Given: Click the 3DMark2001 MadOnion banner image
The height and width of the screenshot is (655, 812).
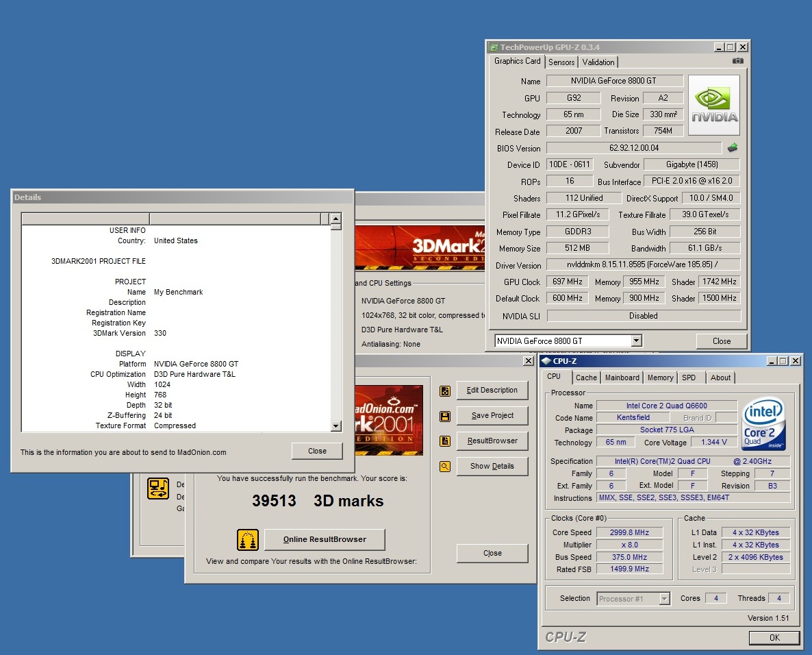Looking at the screenshot, I should 389,420.
